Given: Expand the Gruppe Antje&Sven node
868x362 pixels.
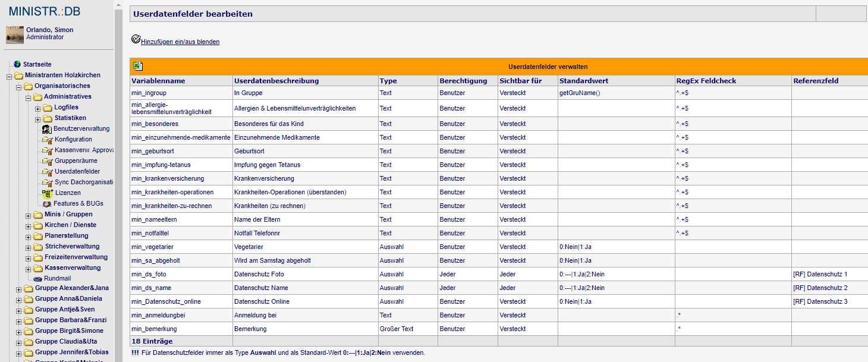Looking at the screenshot, I should click(x=18, y=310).
